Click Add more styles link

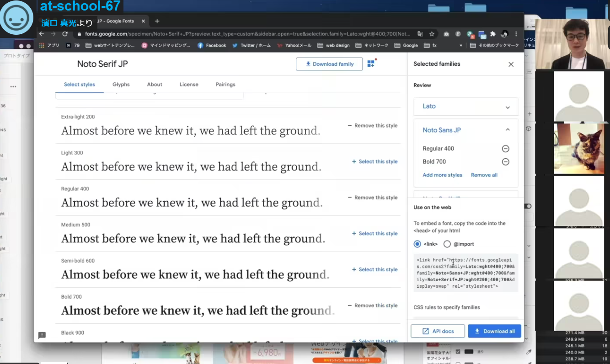(442, 175)
